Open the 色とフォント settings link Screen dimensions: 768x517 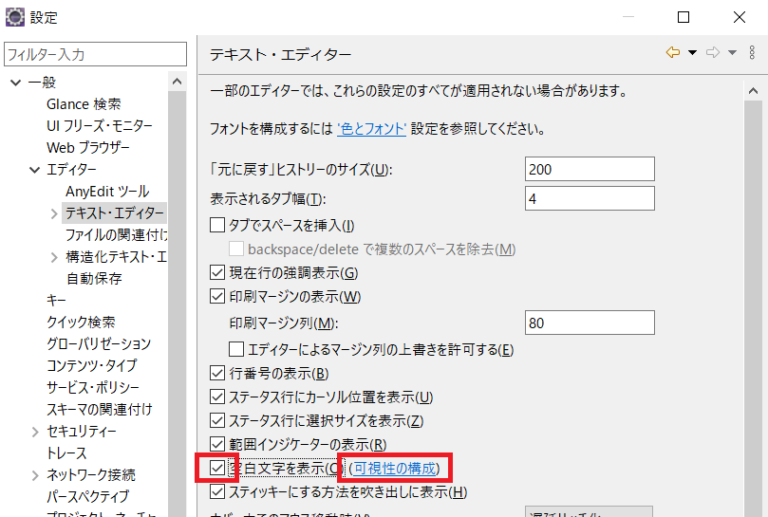tap(371, 129)
